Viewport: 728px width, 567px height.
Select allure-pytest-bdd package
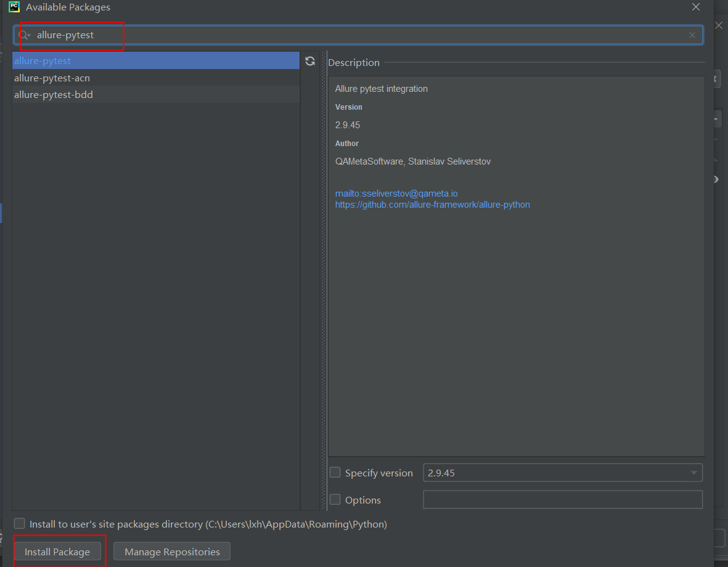tap(156, 95)
